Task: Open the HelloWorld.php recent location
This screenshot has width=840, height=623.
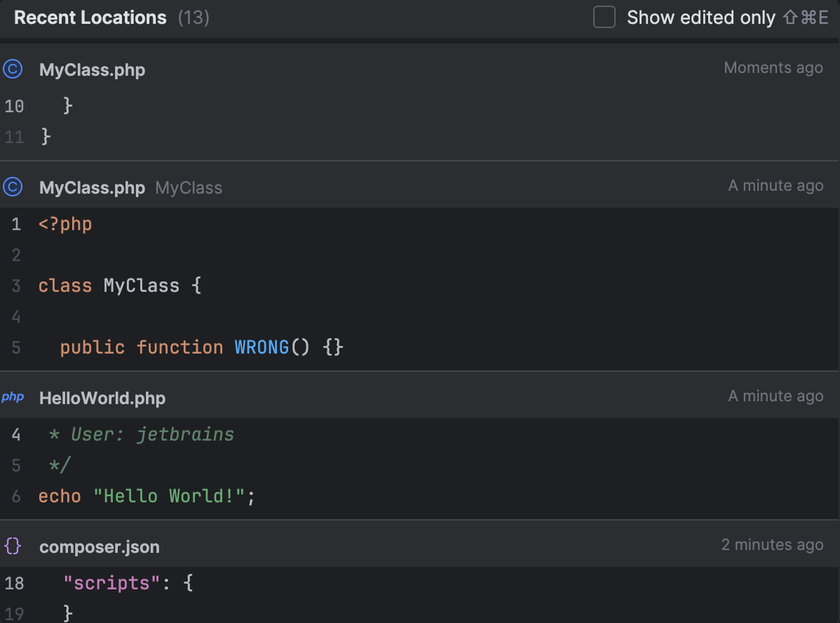Action: [102, 397]
